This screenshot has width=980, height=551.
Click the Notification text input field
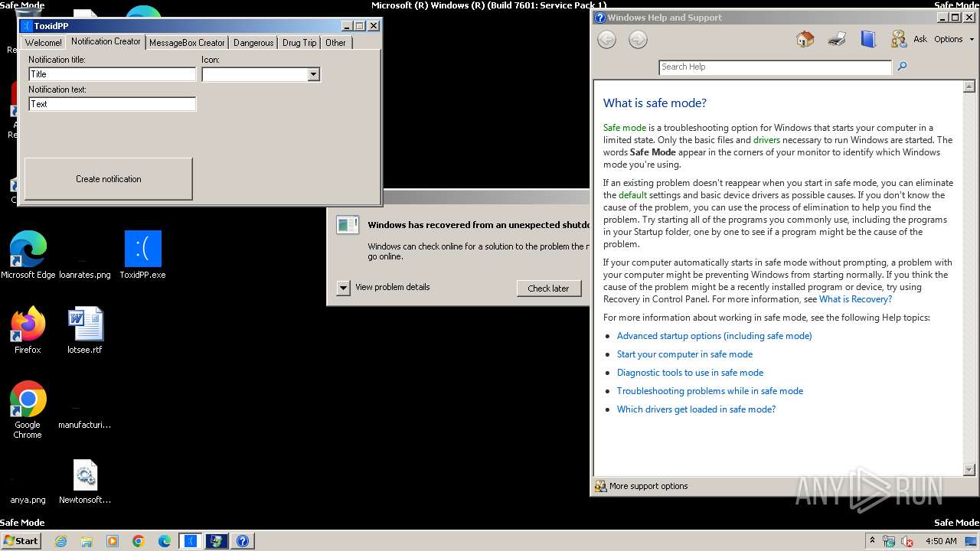[113, 104]
